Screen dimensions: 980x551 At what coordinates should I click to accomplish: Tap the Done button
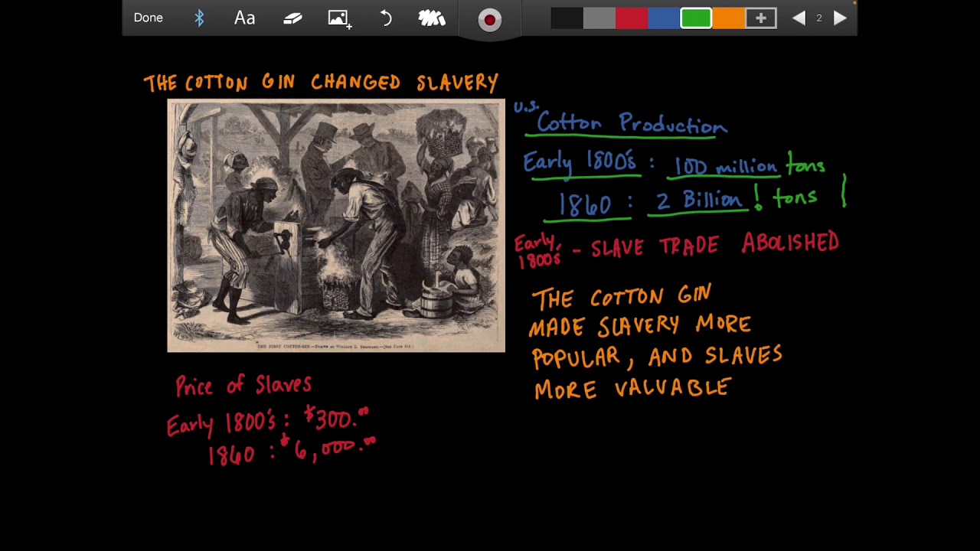click(148, 18)
